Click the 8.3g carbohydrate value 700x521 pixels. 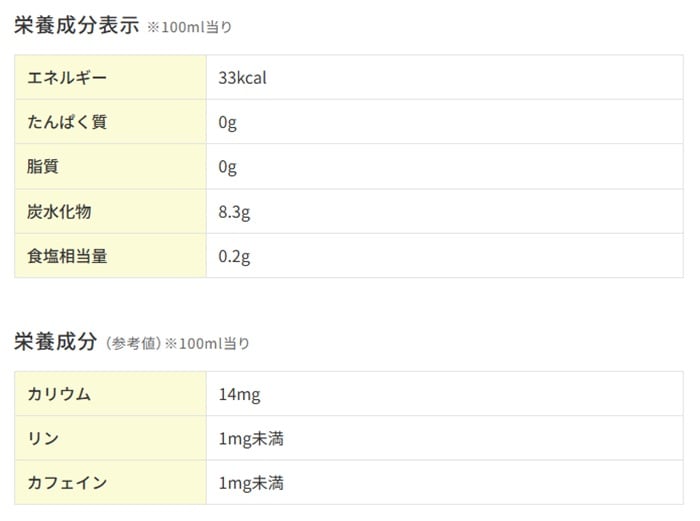pyautogui.click(x=235, y=211)
